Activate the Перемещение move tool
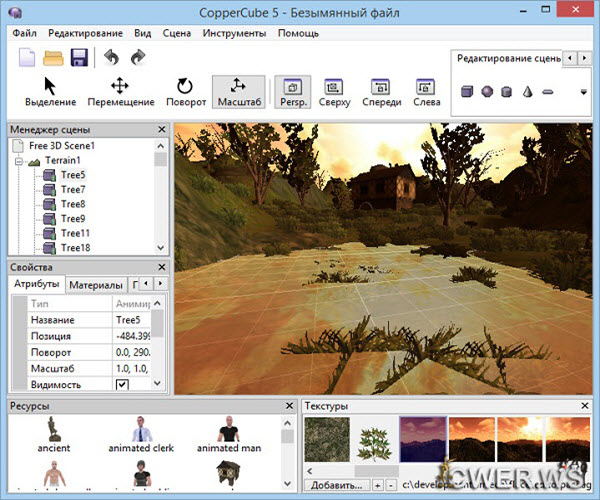The image size is (600, 500). click(120, 91)
